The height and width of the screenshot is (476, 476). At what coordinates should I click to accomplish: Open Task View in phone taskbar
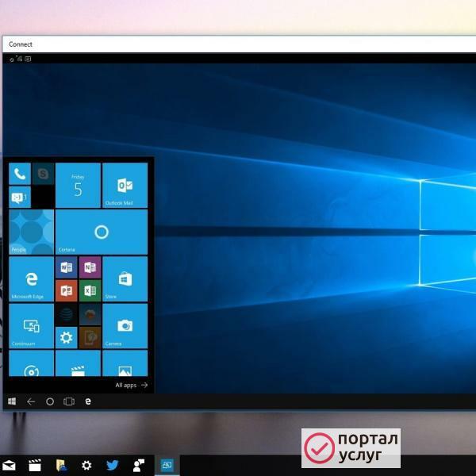(69, 402)
